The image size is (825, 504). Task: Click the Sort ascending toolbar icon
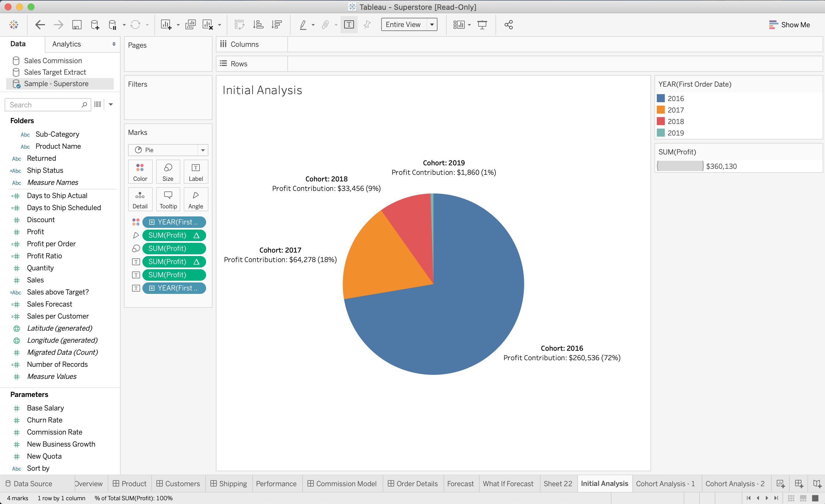point(258,24)
